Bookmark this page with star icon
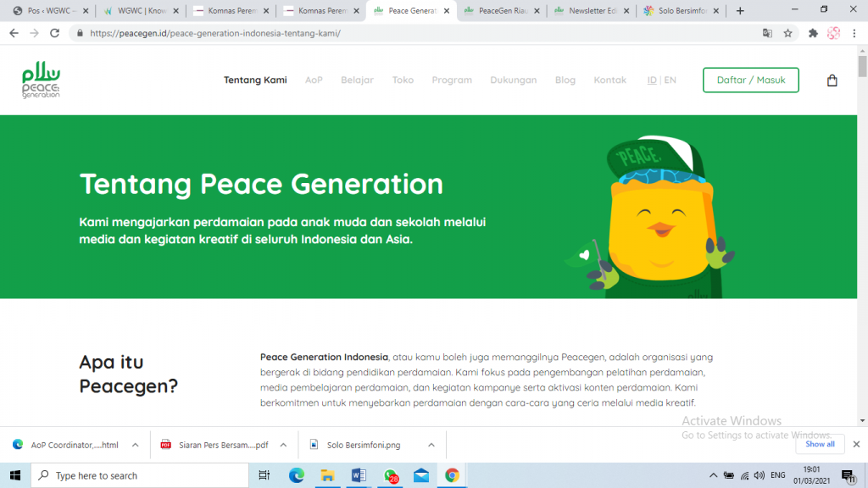Viewport: 868px width, 488px height. 787,33
